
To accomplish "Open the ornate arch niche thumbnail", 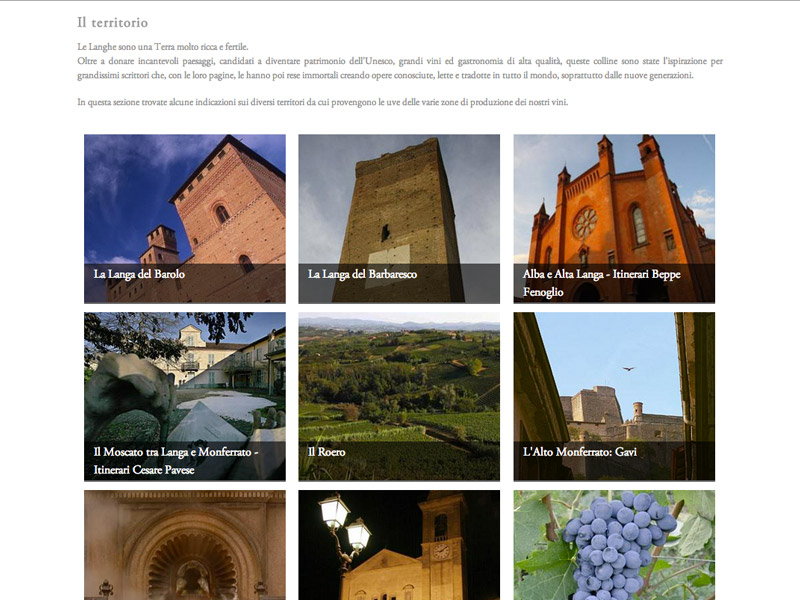I will pyautogui.click(x=185, y=545).
